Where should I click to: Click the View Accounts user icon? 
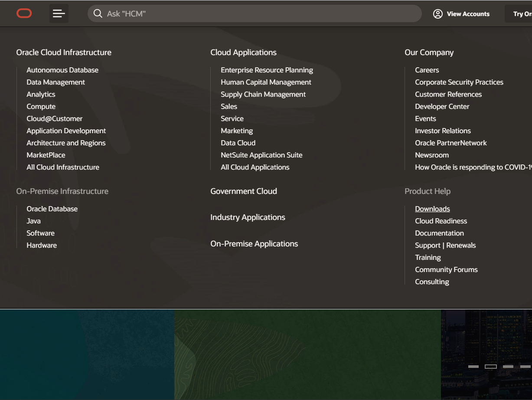[x=438, y=14]
